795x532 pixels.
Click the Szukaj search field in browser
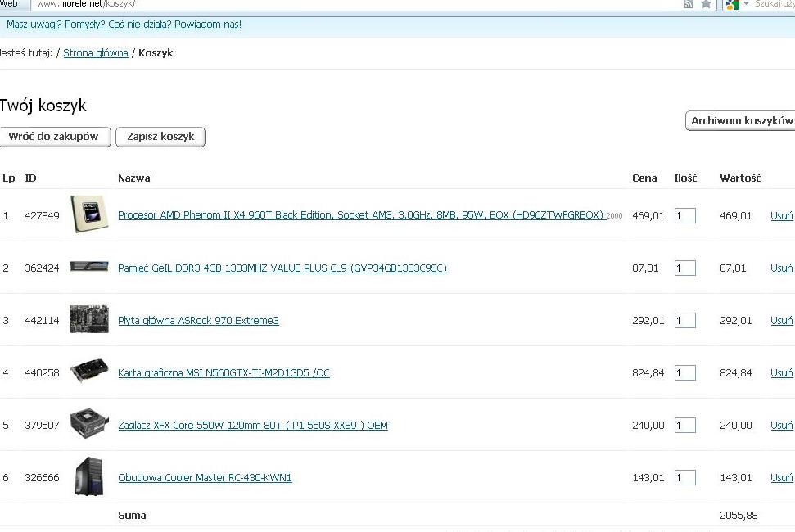coord(775,4)
